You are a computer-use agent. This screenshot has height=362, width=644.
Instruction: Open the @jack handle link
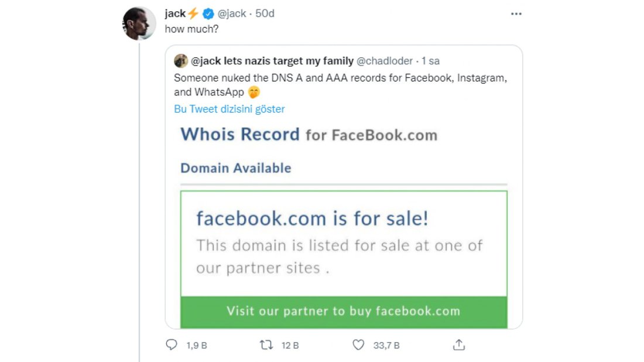[232, 13]
